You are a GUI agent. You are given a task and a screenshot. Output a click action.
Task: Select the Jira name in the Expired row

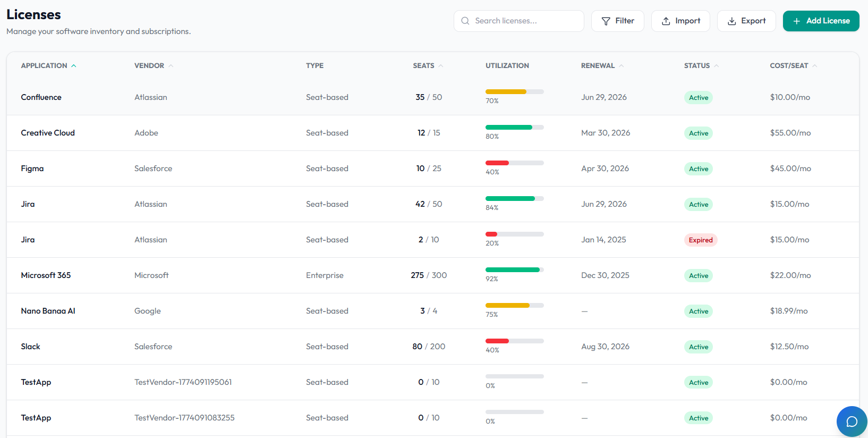pyautogui.click(x=28, y=240)
